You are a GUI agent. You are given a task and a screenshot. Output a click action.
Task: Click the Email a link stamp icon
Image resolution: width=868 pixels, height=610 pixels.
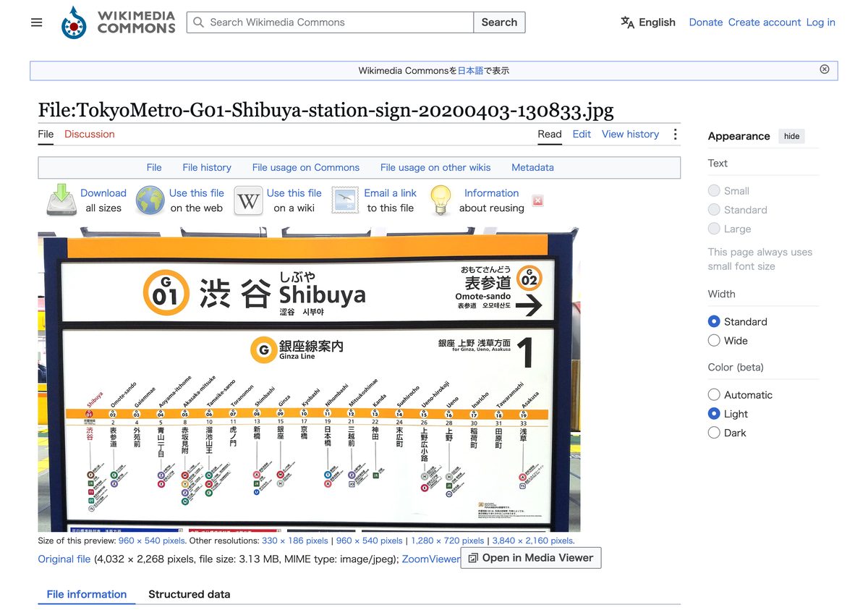[345, 200]
